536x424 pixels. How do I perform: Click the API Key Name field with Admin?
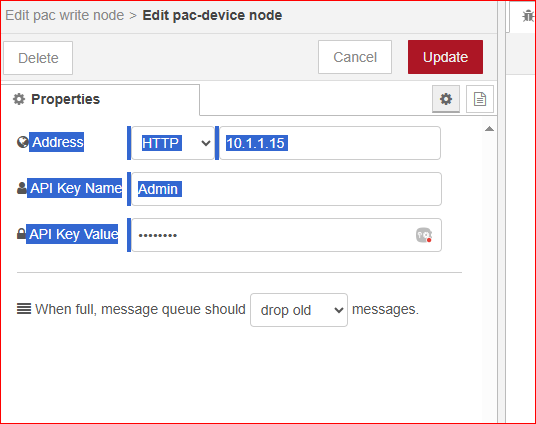point(286,189)
